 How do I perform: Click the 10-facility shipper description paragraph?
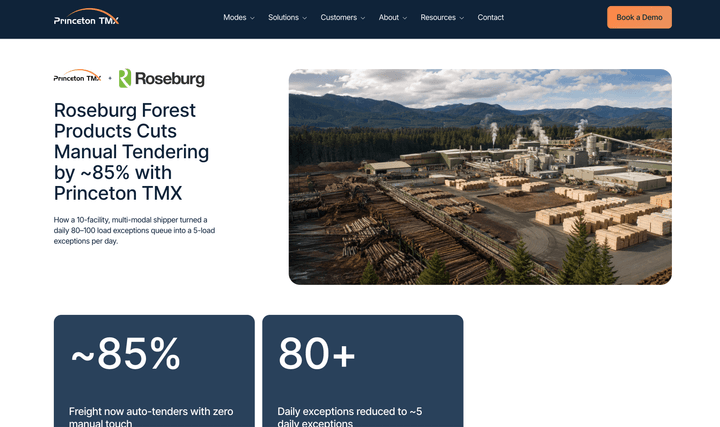click(134, 230)
